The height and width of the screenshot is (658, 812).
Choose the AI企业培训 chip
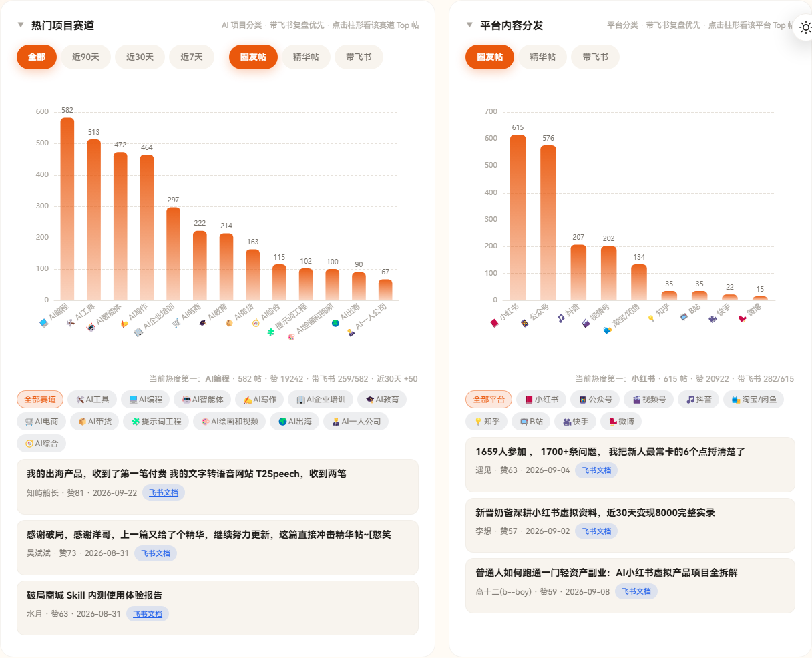[x=321, y=400]
